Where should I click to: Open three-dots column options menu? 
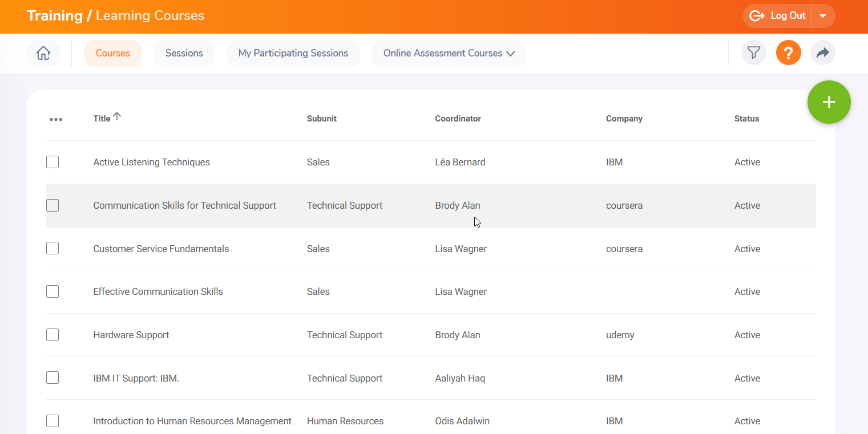[x=55, y=119]
